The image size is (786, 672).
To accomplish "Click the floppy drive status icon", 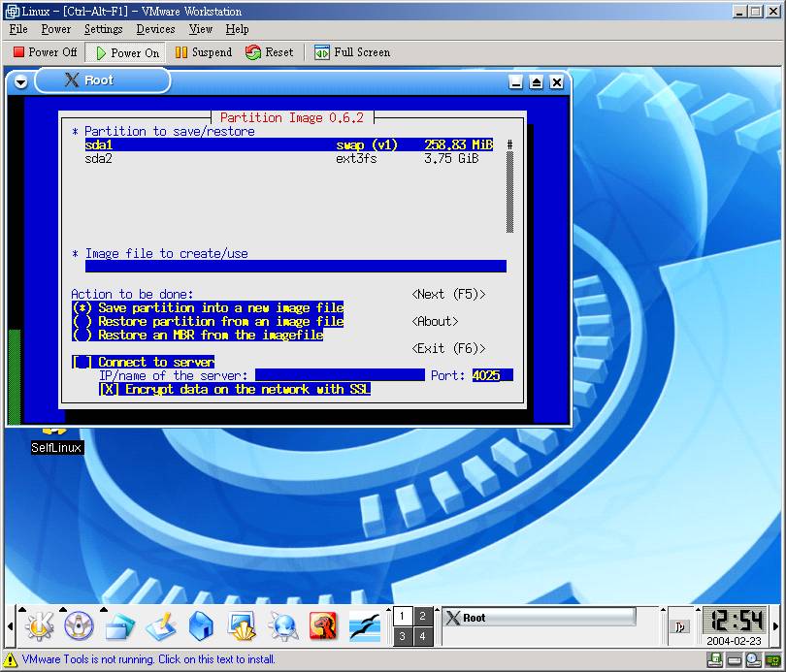I will 714,660.
